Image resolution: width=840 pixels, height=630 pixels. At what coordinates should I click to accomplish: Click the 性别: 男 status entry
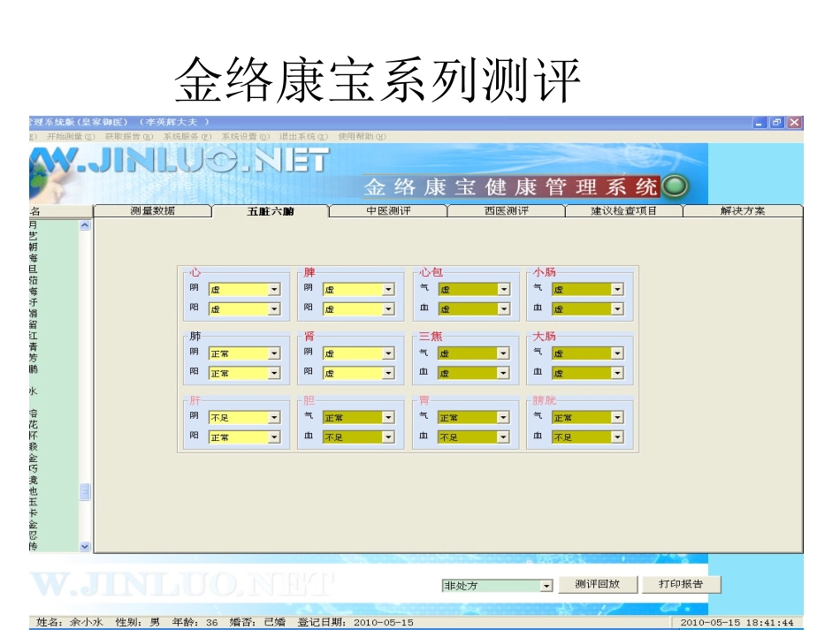click(138, 622)
